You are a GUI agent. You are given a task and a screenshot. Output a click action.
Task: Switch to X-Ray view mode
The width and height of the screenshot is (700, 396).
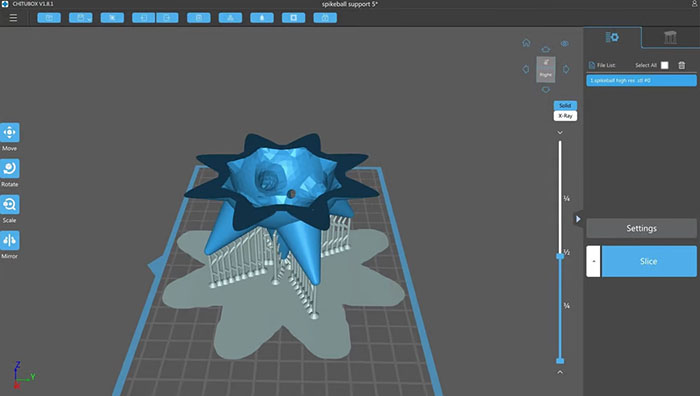pyautogui.click(x=565, y=116)
